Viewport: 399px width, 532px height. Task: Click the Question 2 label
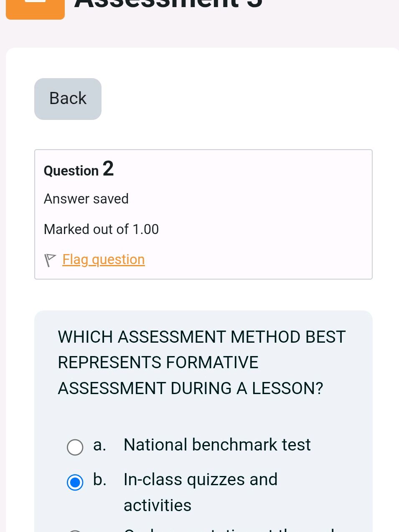(78, 170)
